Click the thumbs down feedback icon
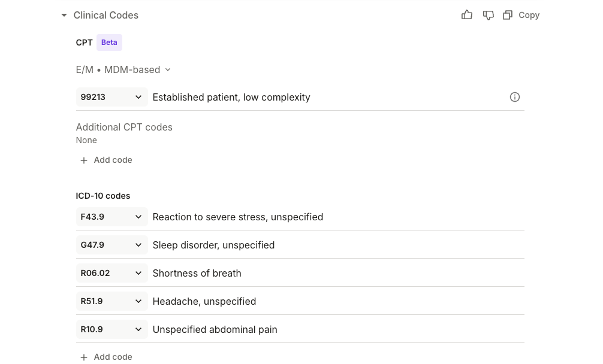Image resolution: width=603 pixels, height=364 pixels. coord(489,15)
